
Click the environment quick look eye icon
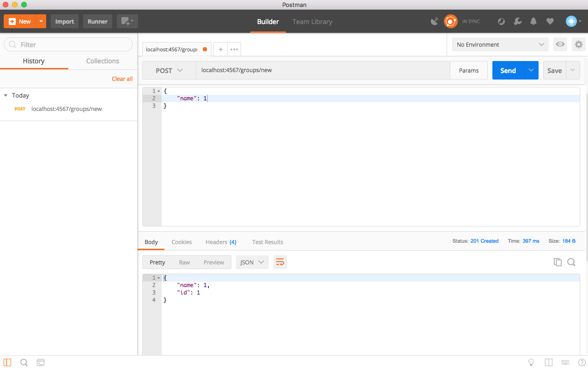pos(560,44)
